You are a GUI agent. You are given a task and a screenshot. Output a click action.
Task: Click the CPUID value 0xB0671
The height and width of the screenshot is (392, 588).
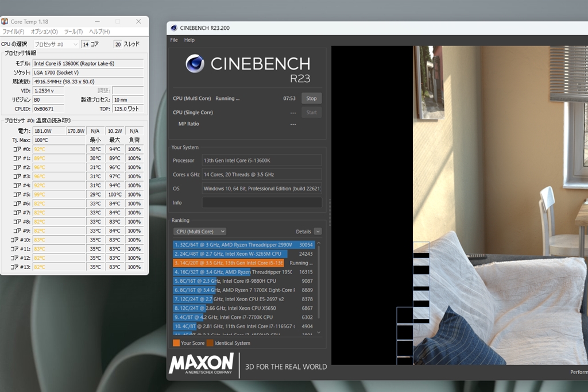tap(48, 109)
